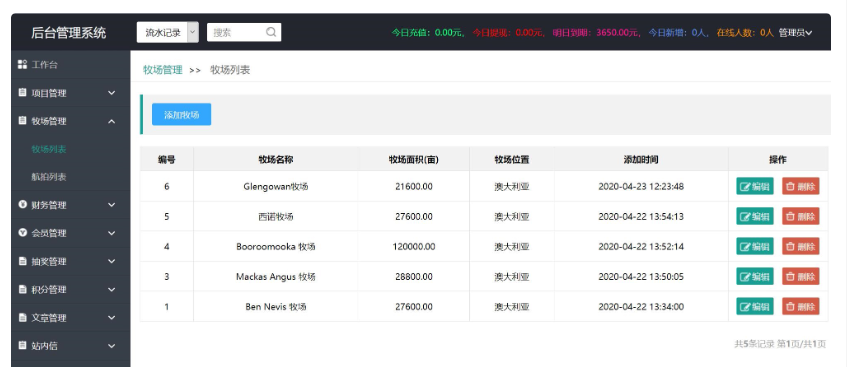This screenshot has width=847, height=367.
Task: Collapse the 牧场管理 menu chevron
Action: click(111, 121)
